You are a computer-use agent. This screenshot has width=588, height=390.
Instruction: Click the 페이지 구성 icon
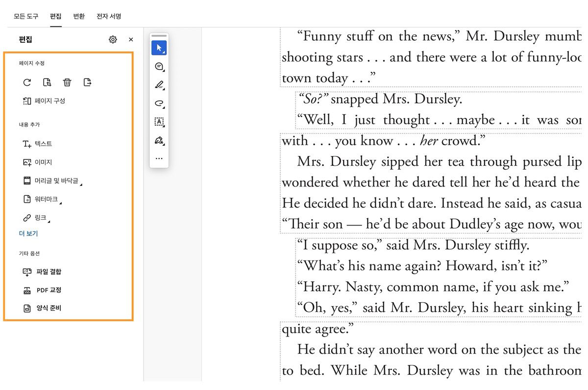tap(27, 101)
